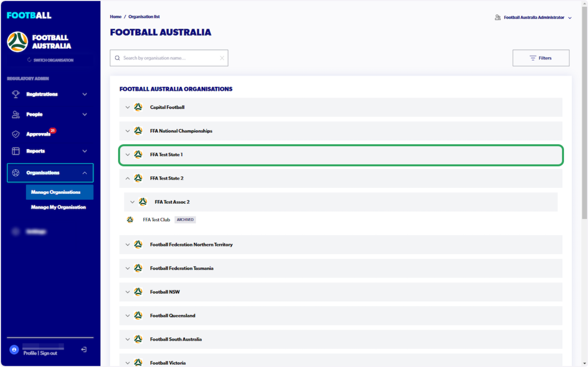This screenshot has height=367, width=588.
Task: Expand the Football South Australia chevron
Action: click(128, 339)
